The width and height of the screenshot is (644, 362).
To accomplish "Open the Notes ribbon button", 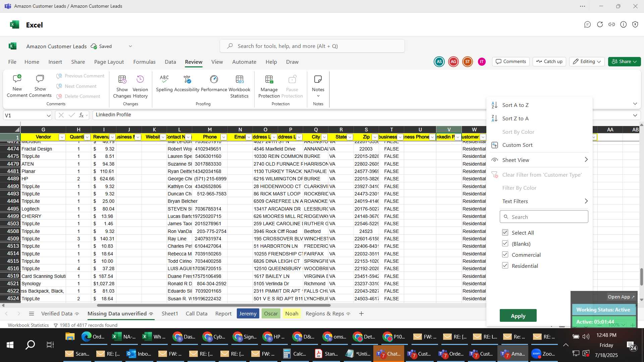I will pos(318,86).
